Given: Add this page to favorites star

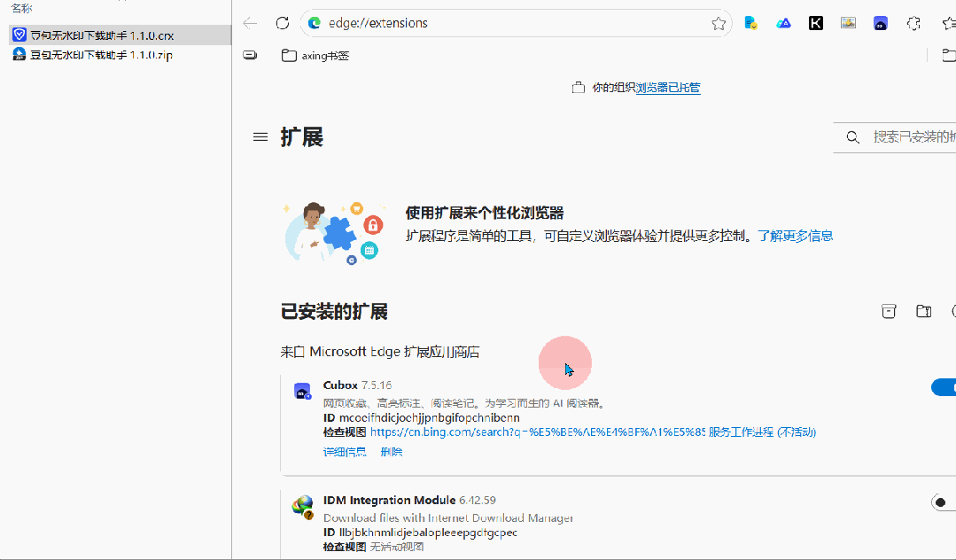Looking at the screenshot, I should point(719,23).
